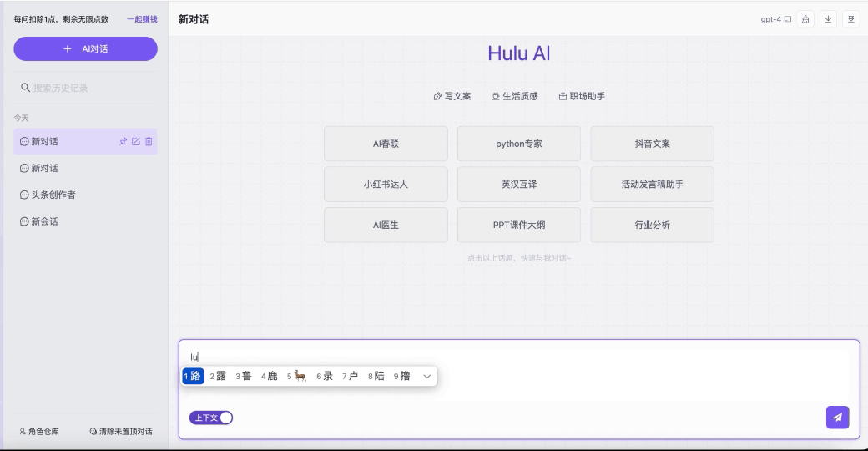The width and height of the screenshot is (868, 451).
Task: Start a new chat with the AI对话 button
Action: tap(85, 48)
